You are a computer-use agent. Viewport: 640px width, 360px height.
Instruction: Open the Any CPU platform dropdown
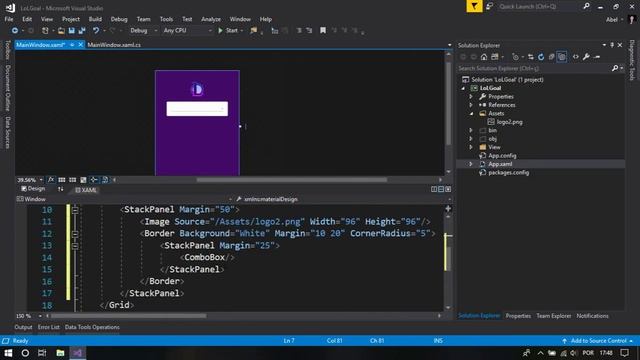pos(187,31)
